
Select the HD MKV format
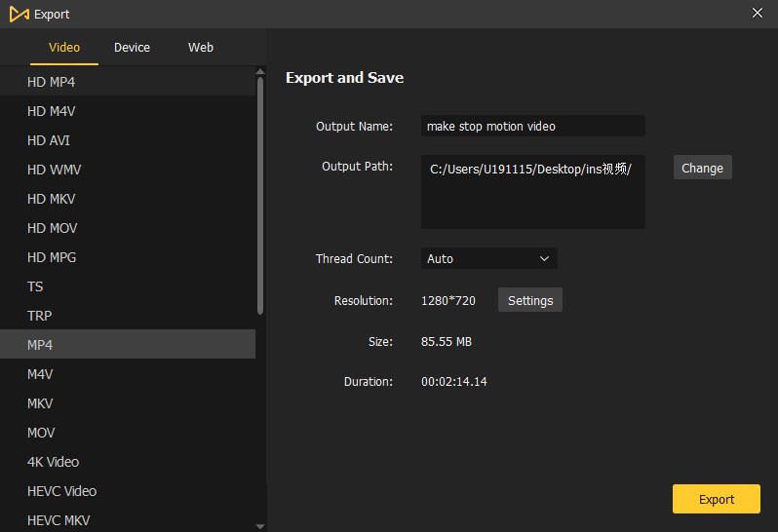[128, 199]
